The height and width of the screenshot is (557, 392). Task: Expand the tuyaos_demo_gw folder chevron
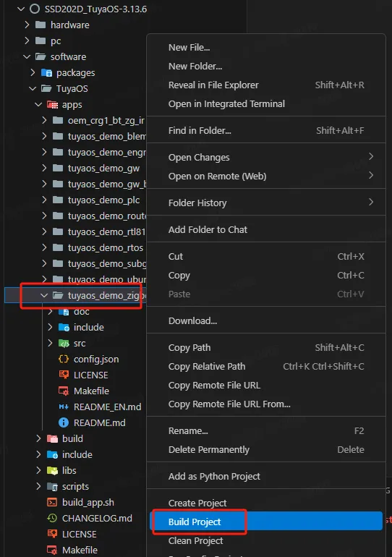44,168
